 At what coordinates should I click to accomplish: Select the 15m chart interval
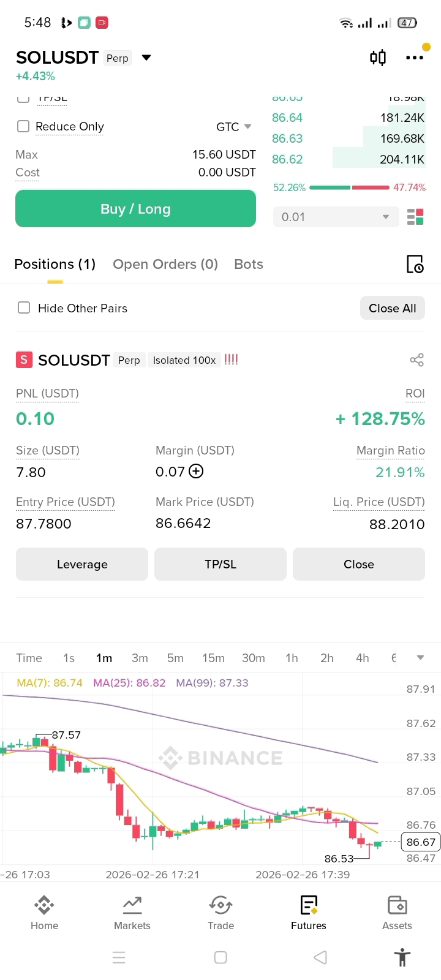pos(213,658)
